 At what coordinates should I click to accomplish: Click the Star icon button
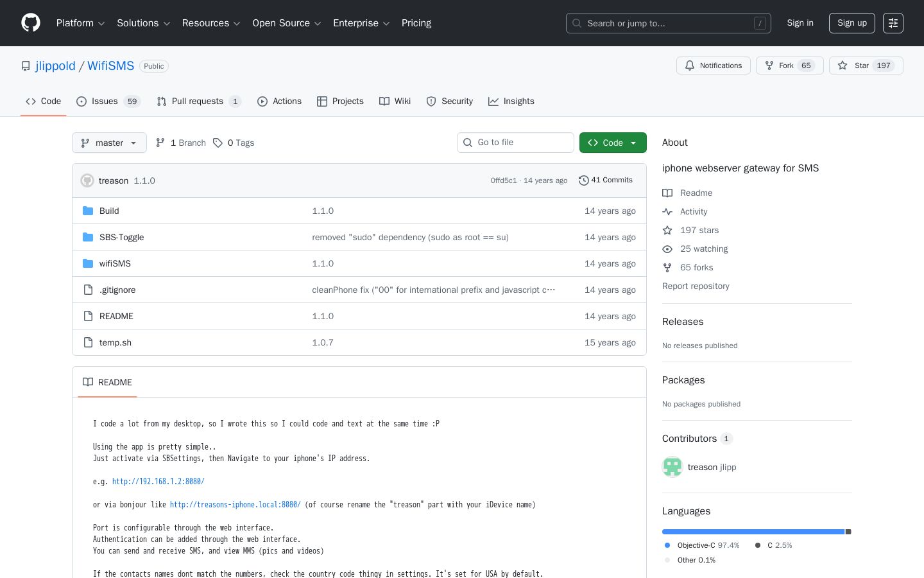[843, 66]
